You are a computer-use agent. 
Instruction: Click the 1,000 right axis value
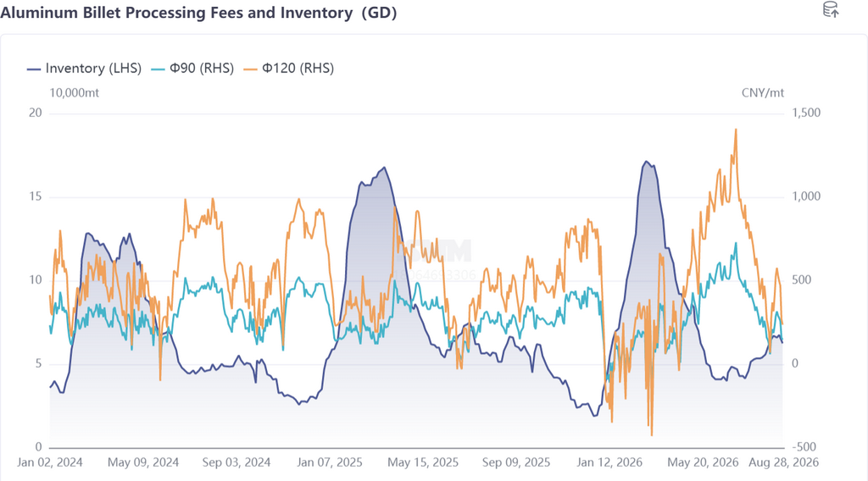coord(806,196)
